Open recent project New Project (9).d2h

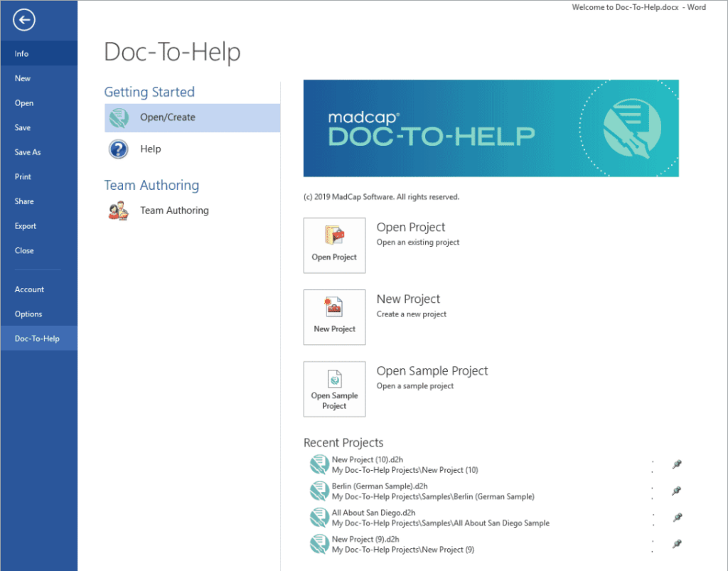pyautogui.click(x=365, y=539)
